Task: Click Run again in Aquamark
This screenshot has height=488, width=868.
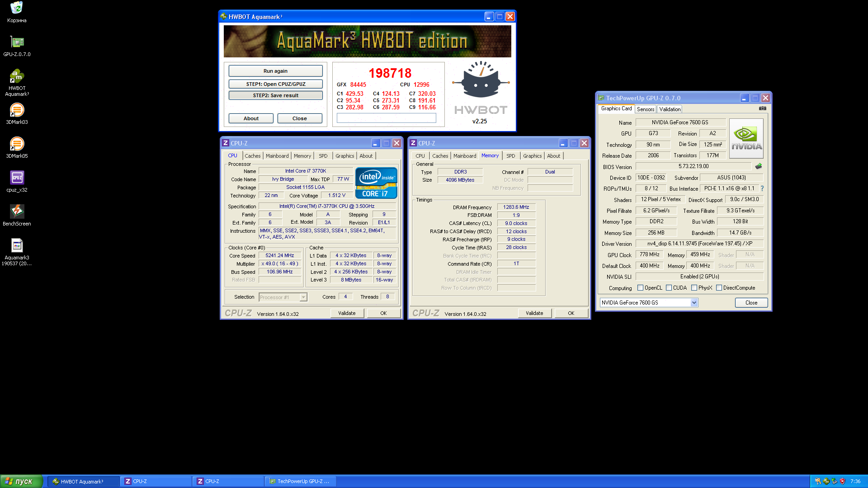Action: pyautogui.click(x=276, y=71)
